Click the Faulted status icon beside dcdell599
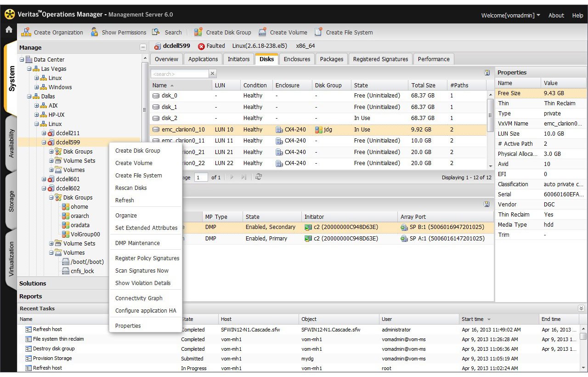588x377 pixels. click(x=201, y=46)
